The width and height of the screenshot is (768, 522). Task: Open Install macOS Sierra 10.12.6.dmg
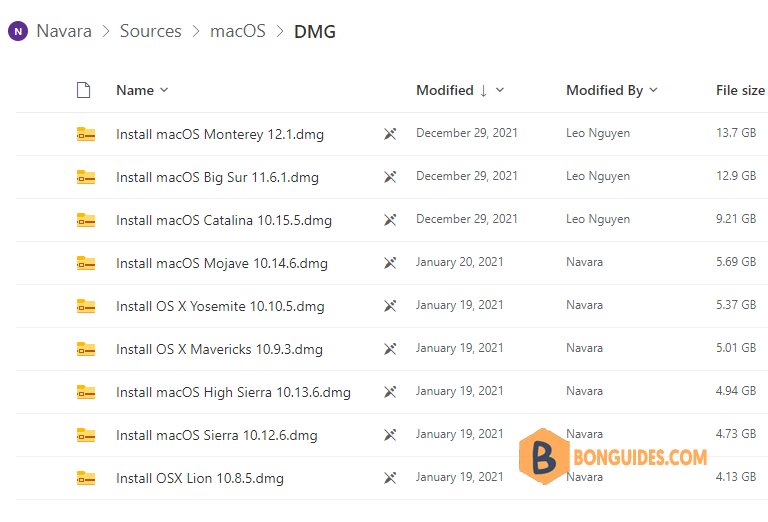[216, 435]
